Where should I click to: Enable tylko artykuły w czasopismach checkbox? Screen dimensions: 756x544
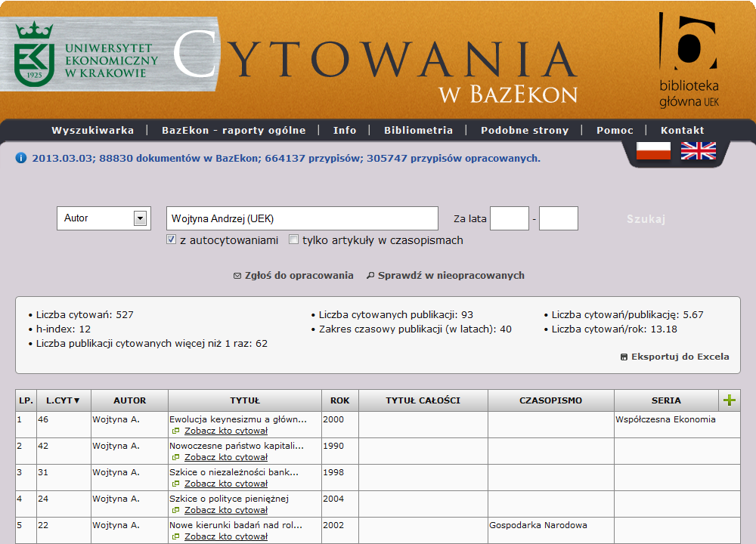293,240
